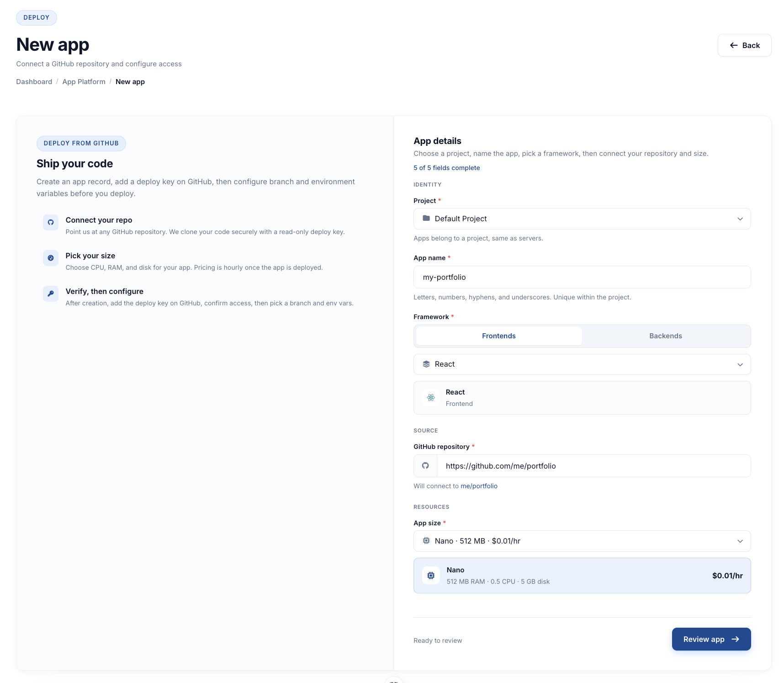Screen dimensions: 784x683
Task: Click the React Frontend framework card
Action: [x=582, y=398]
